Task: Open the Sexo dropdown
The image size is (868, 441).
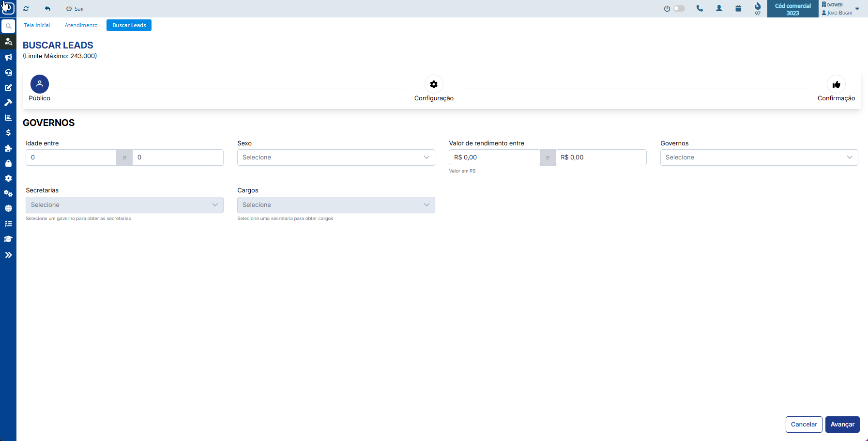Action: click(336, 157)
